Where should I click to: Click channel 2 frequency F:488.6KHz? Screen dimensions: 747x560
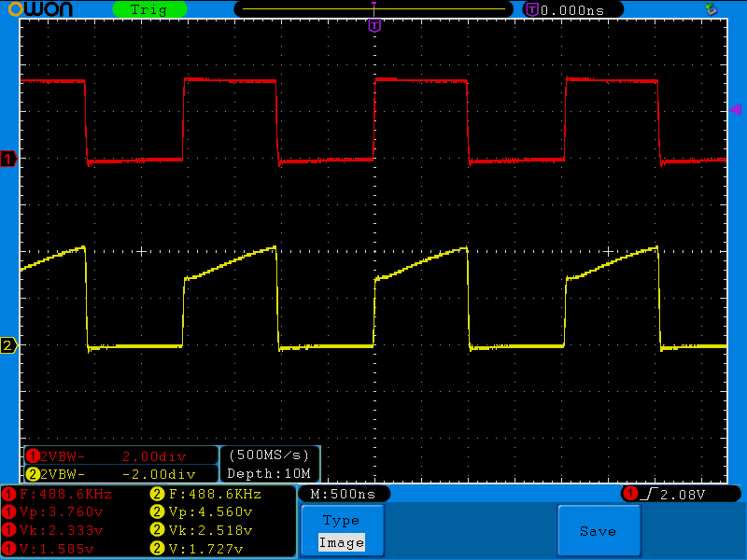point(205,495)
